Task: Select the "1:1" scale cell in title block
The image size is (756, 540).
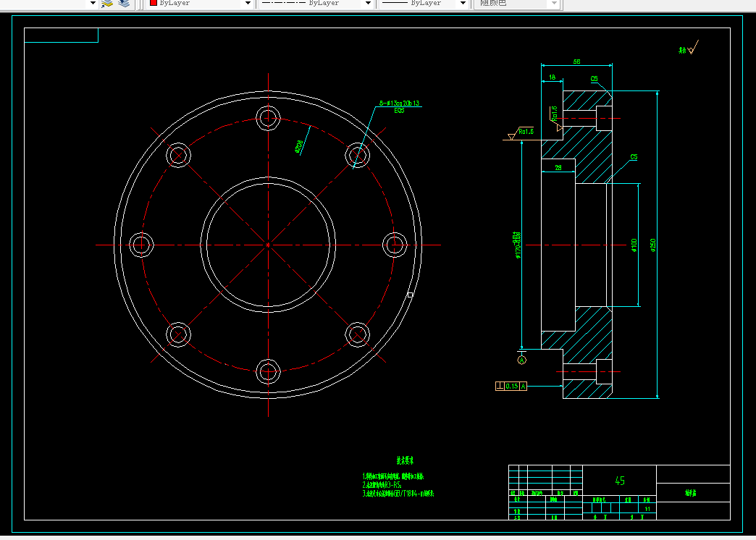Action: pyautogui.click(x=647, y=509)
